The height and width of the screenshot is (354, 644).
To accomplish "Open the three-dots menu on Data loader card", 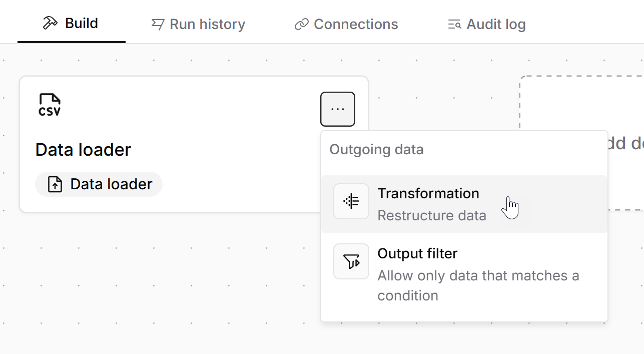I will (x=338, y=109).
